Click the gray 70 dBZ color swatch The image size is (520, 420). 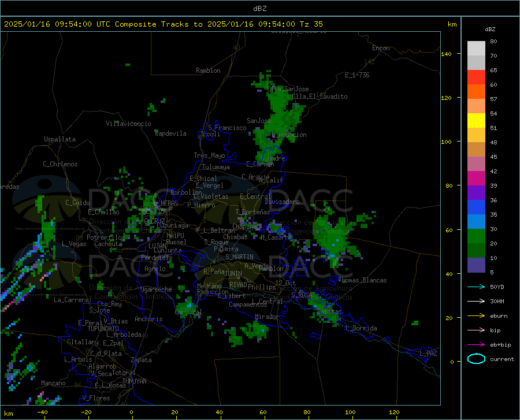pyautogui.click(x=476, y=62)
